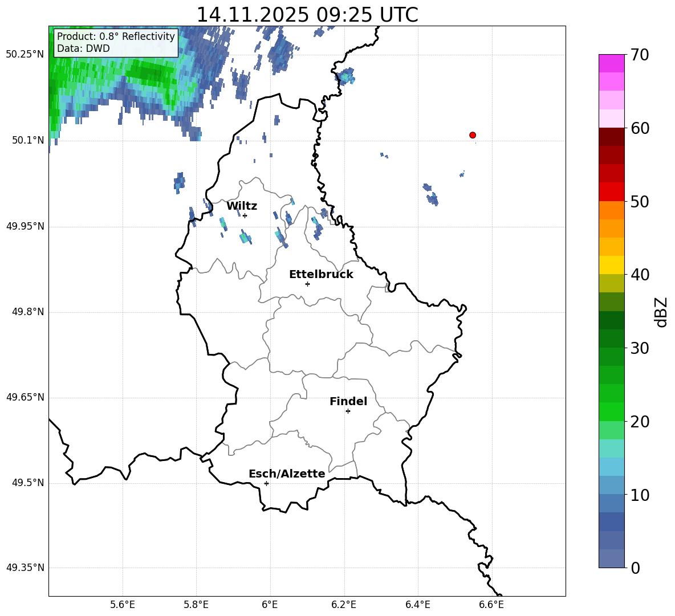Click the 49.95°N latitude label

(25, 226)
